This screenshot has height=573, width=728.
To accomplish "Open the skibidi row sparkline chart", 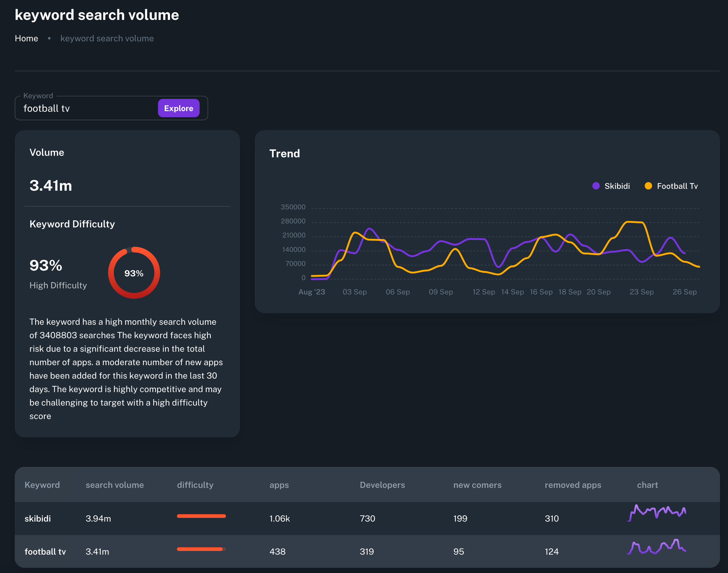I will click(x=656, y=513).
